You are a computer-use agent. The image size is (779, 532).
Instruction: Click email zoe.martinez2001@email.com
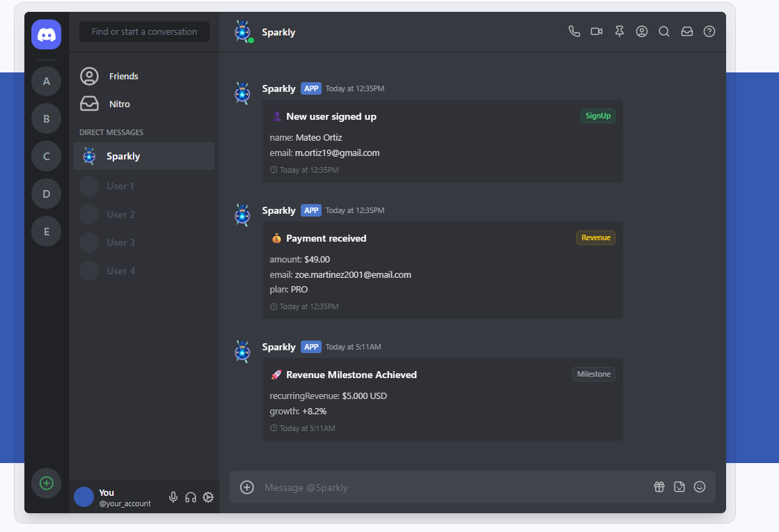pyautogui.click(x=353, y=274)
